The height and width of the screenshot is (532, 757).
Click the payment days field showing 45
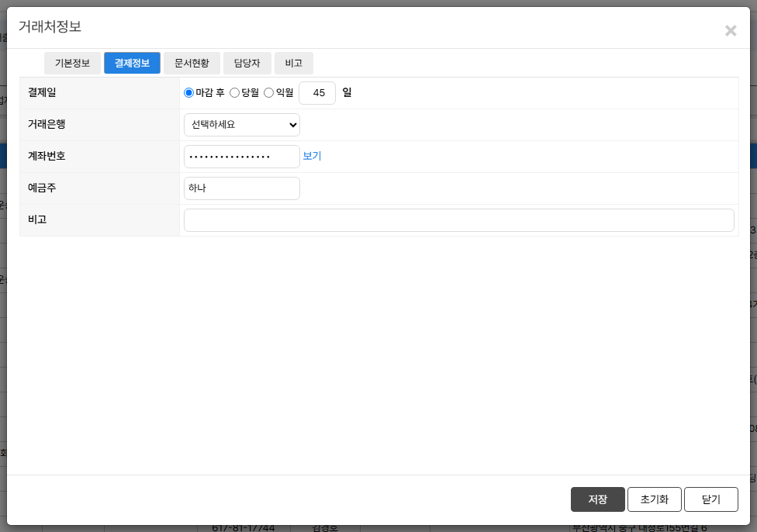click(317, 93)
